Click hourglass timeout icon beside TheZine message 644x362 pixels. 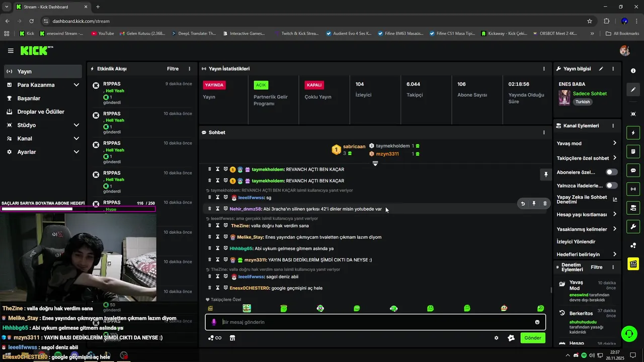click(218, 226)
